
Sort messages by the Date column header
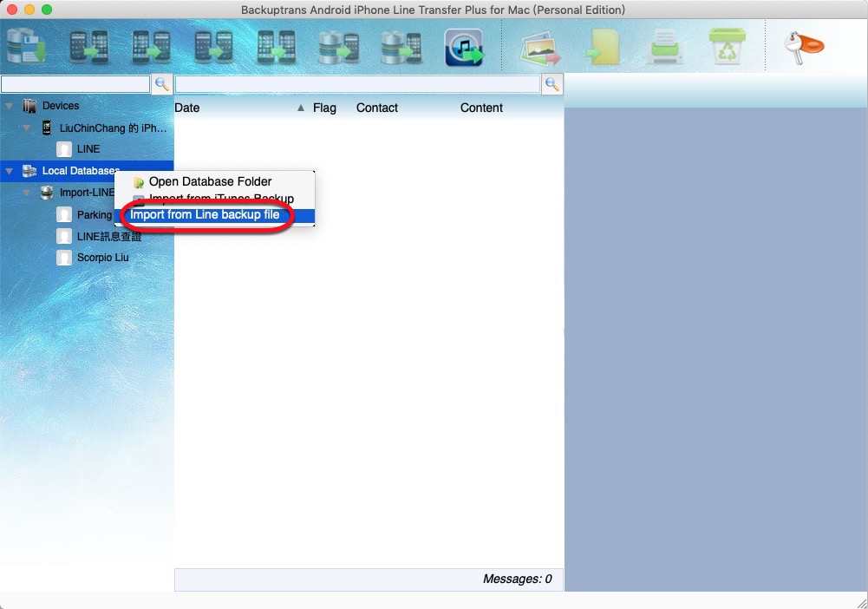(x=187, y=108)
